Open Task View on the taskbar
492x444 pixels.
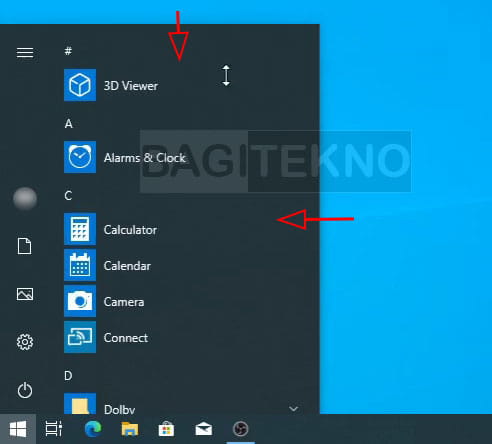click(54, 429)
